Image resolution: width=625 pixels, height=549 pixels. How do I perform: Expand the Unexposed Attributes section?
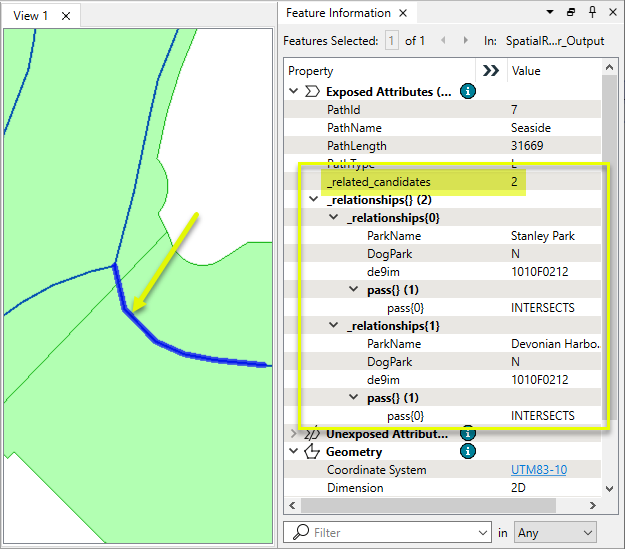[294, 434]
